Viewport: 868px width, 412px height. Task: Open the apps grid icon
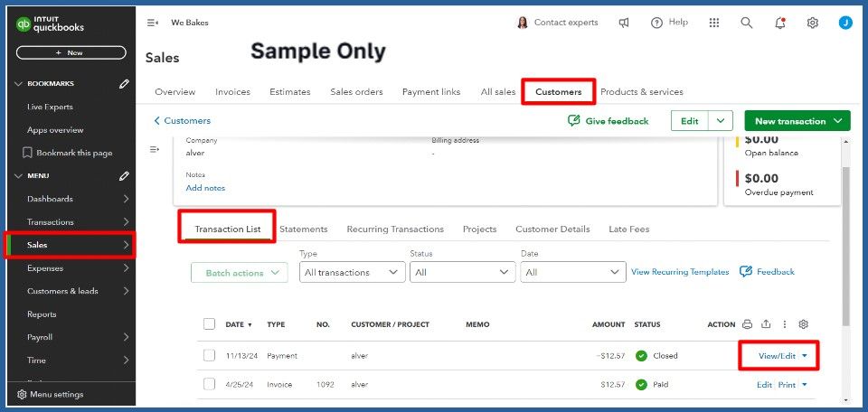pyautogui.click(x=714, y=23)
